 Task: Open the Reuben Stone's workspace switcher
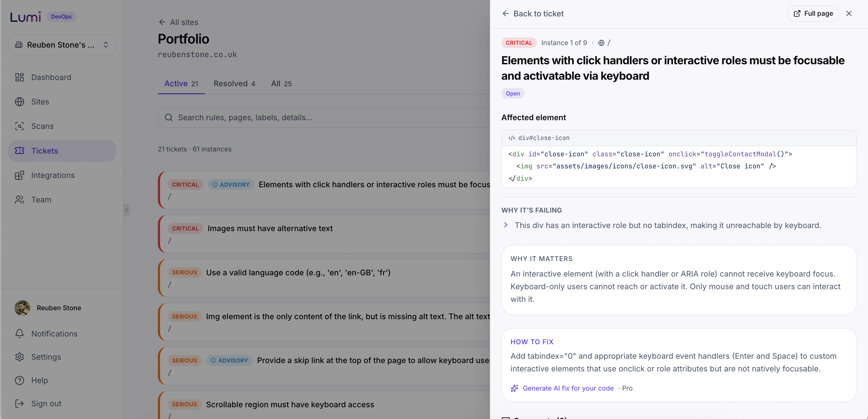pos(62,45)
